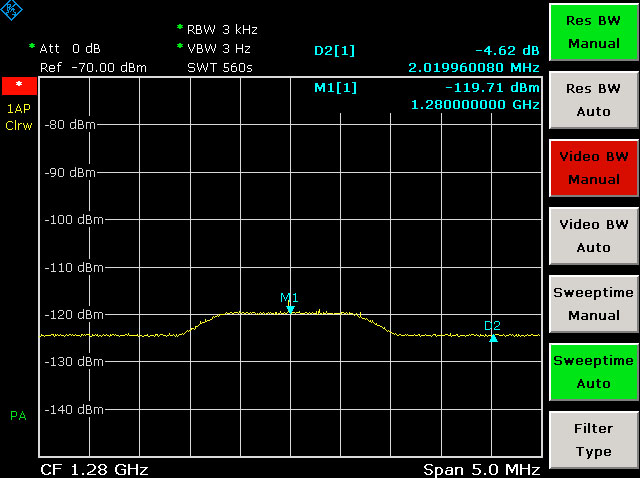Click the Rohde & Schwarz logo icon

[x=11, y=10]
